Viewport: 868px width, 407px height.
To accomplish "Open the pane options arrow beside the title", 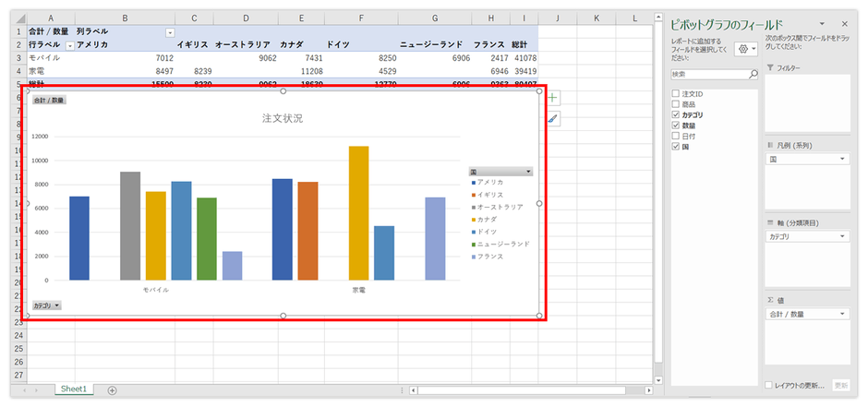I will 822,23.
